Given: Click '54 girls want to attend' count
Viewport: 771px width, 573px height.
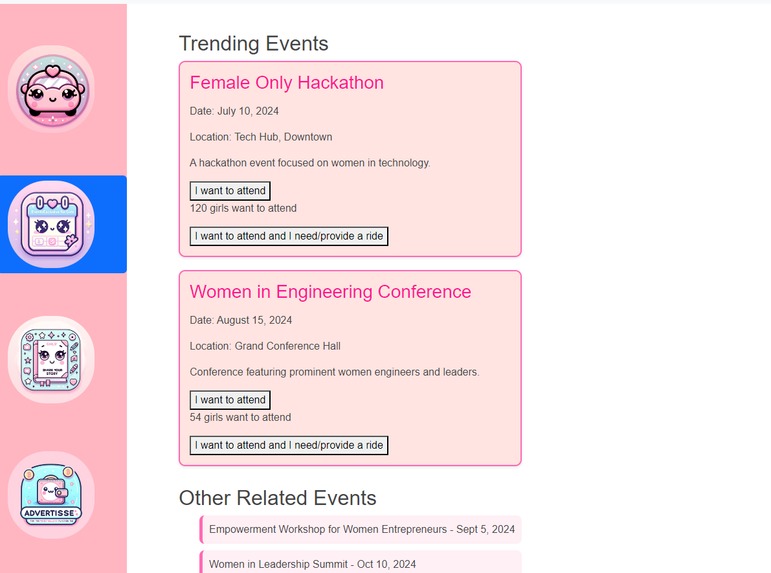Looking at the screenshot, I should point(240,417).
